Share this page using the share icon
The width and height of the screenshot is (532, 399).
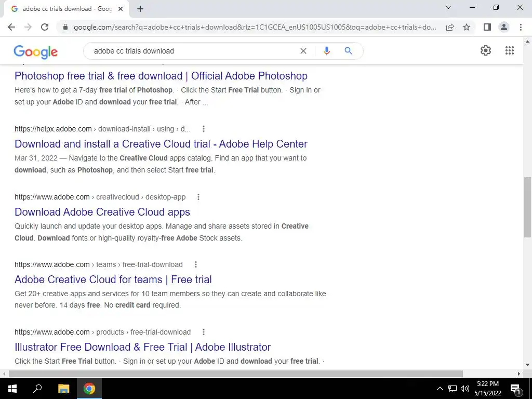450,27
